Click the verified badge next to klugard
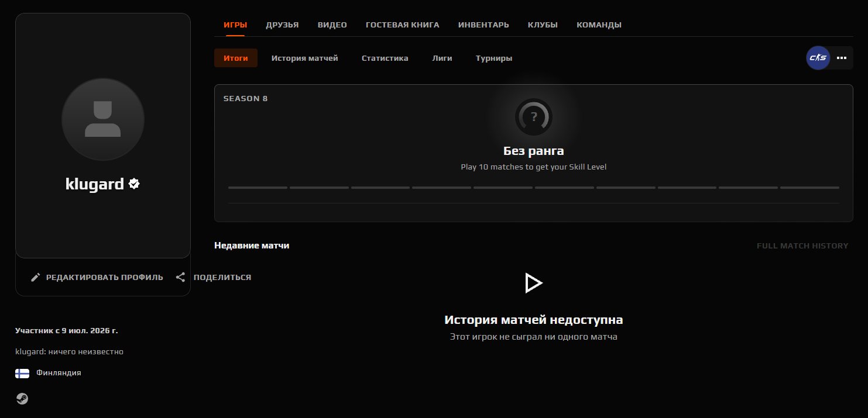This screenshot has height=418, width=868. 134,184
